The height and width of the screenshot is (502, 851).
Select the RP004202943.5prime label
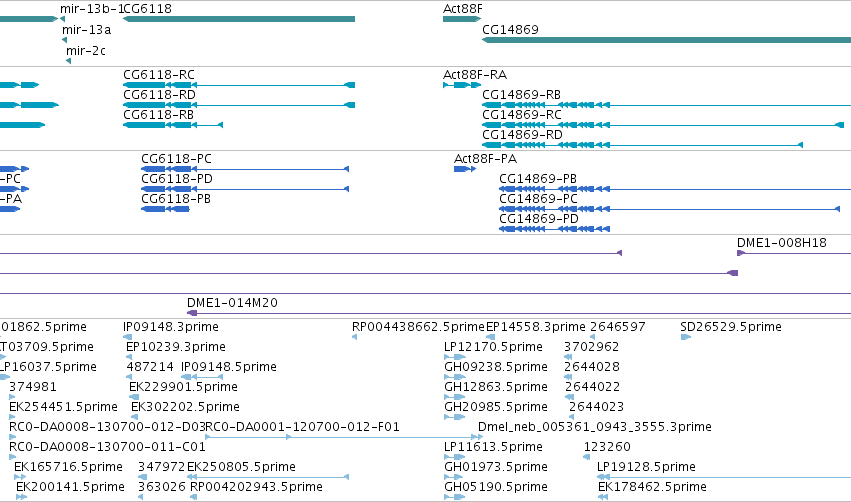(x=256, y=488)
